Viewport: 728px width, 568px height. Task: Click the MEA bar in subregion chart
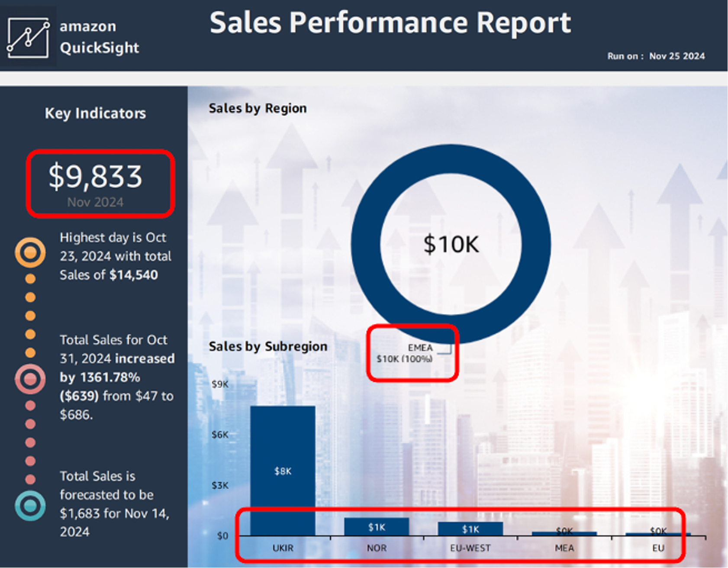[564, 533]
